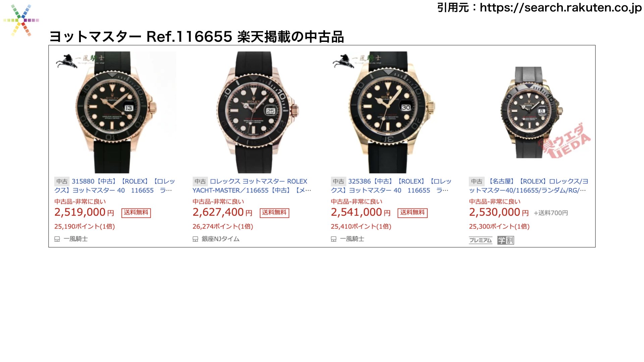The image size is (644, 362).
Task: Click the shop icon beside the third listing's 一風騎士
Action: (x=333, y=239)
